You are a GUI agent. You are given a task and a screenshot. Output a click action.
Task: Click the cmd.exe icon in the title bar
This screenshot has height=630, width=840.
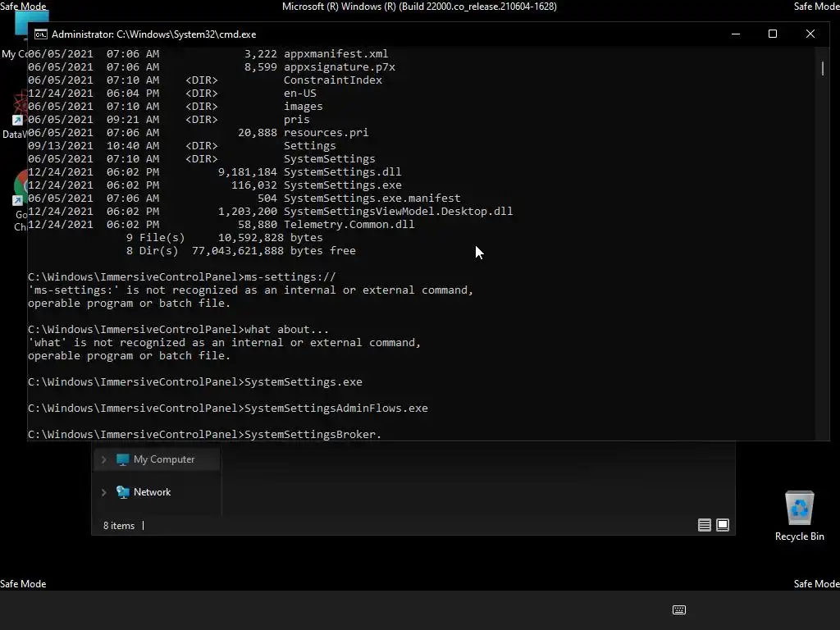(x=41, y=34)
